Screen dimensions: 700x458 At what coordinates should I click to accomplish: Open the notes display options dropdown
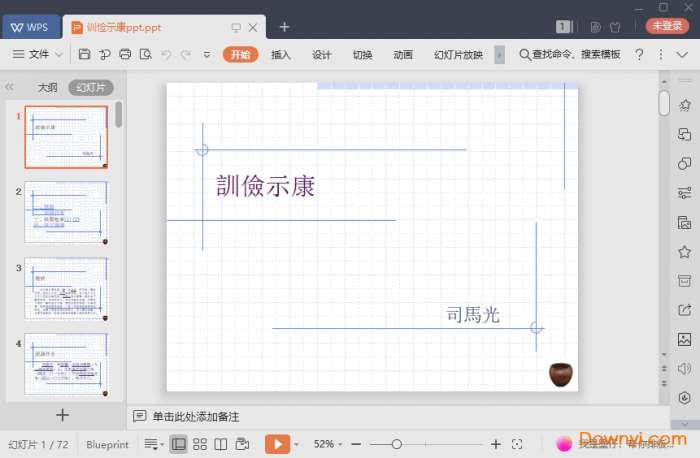point(154,444)
